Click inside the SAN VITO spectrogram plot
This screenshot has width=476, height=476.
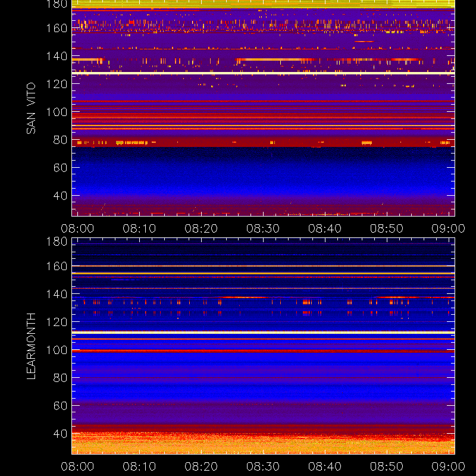[263, 108]
